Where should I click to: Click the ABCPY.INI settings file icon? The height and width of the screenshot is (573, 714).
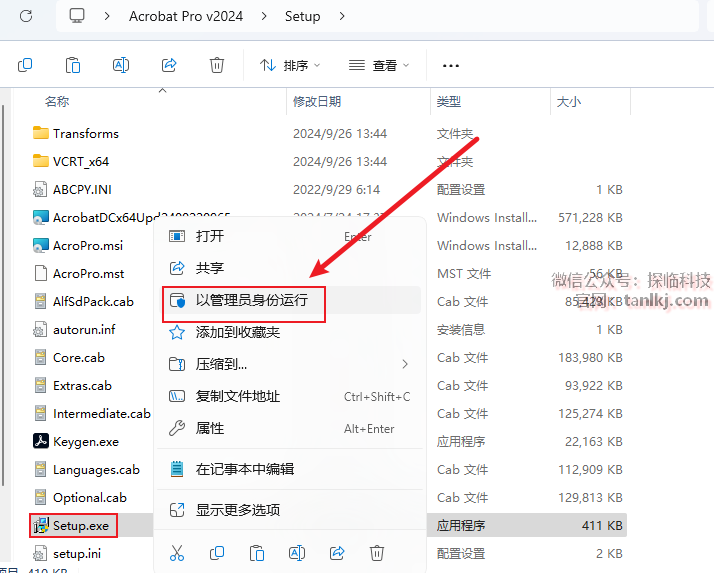click(x=40, y=189)
